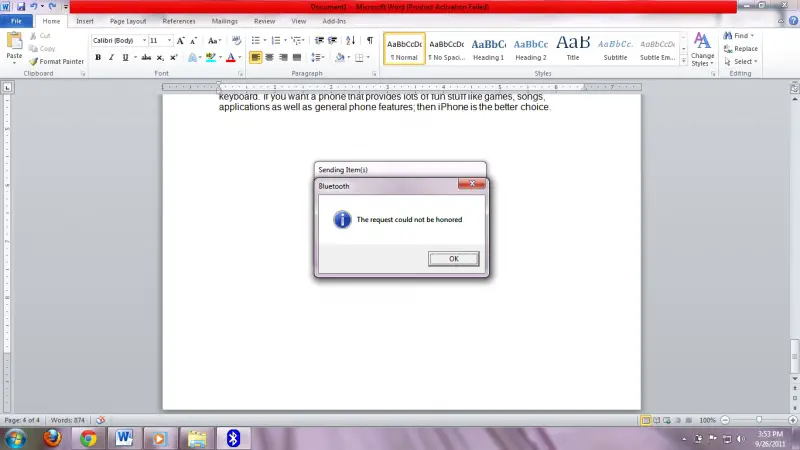The image size is (800, 450).
Task: Click the Replace button
Action: coord(741,48)
